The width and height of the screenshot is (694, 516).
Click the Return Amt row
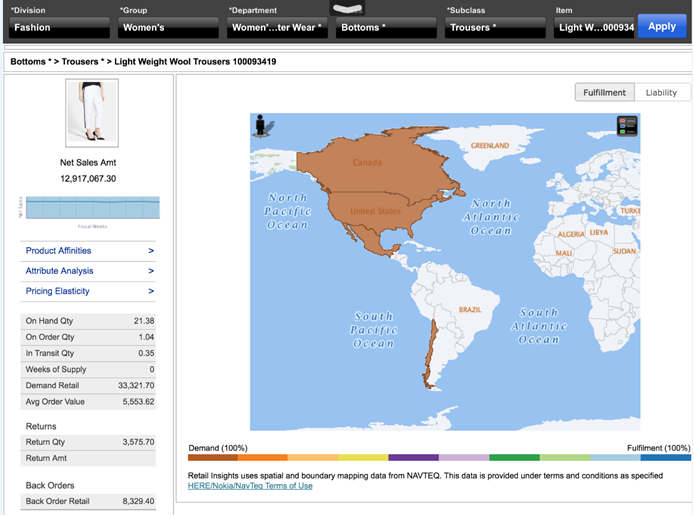(x=88, y=458)
